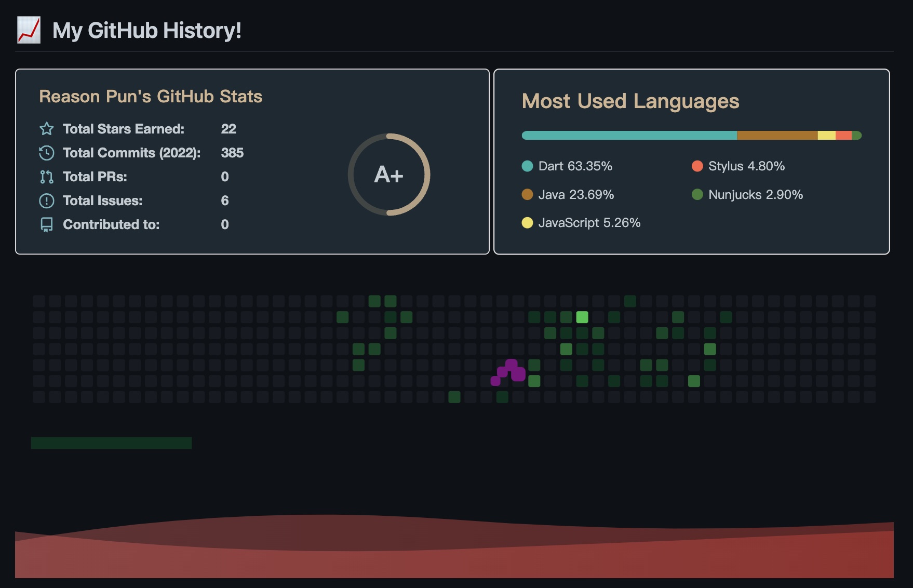913x588 pixels.
Task: Open the "Reason Pun's GitHub Stats" card title
Action: [x=151, y=97]
